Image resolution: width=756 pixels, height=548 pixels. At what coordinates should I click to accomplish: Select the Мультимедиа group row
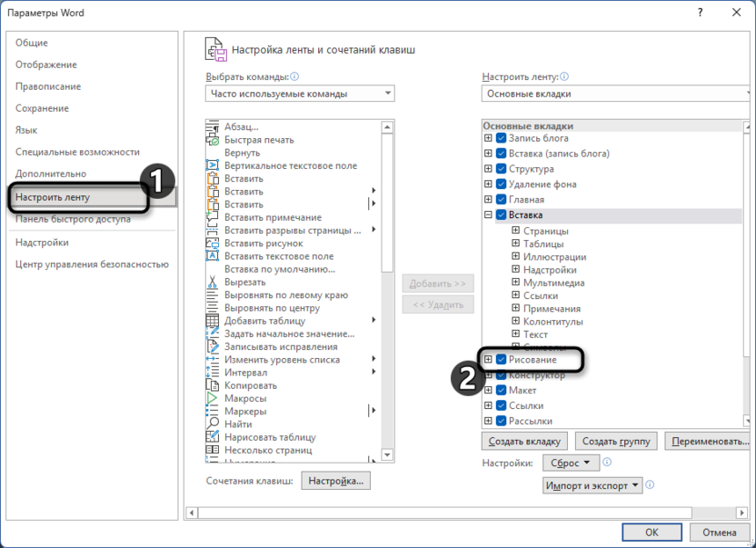pos(553,283)
